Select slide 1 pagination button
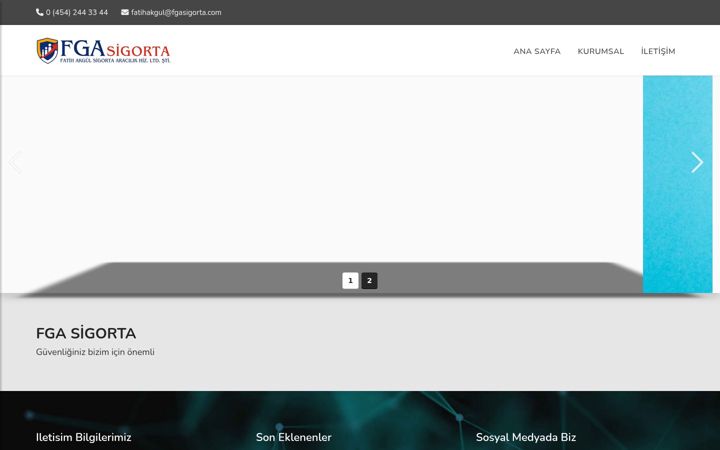This screenshot has width=720, height=450. pos(350,281)
